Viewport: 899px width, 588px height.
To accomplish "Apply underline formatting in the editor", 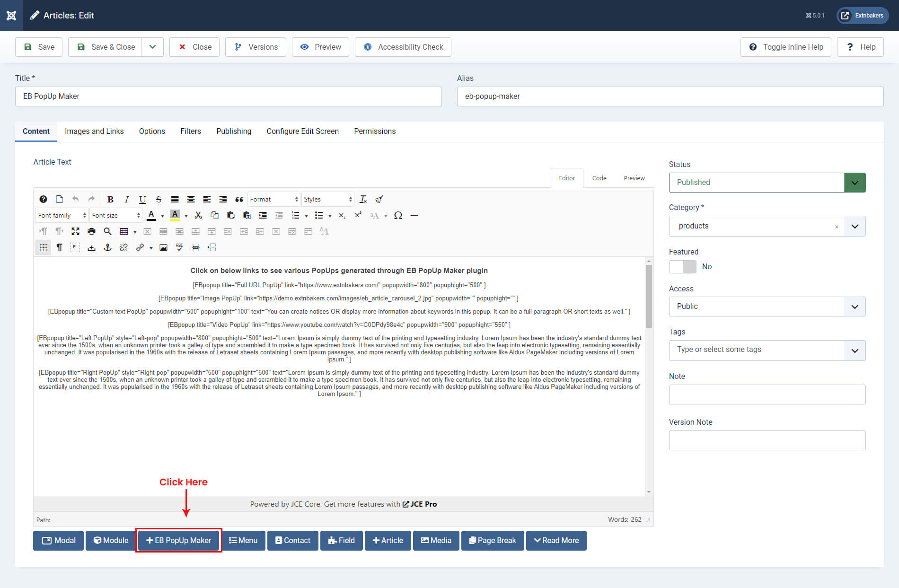I will (142, 199).
